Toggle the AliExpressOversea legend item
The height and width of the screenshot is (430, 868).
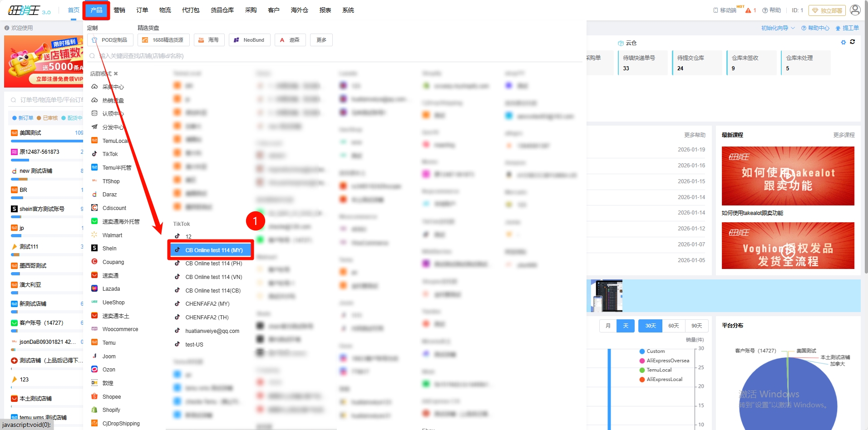click(x=667, y=361)
